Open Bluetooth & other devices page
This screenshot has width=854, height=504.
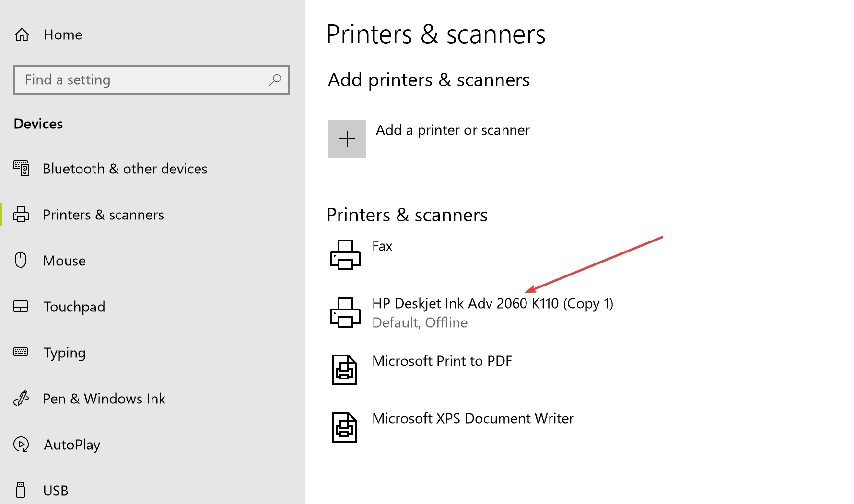(125, 169)
